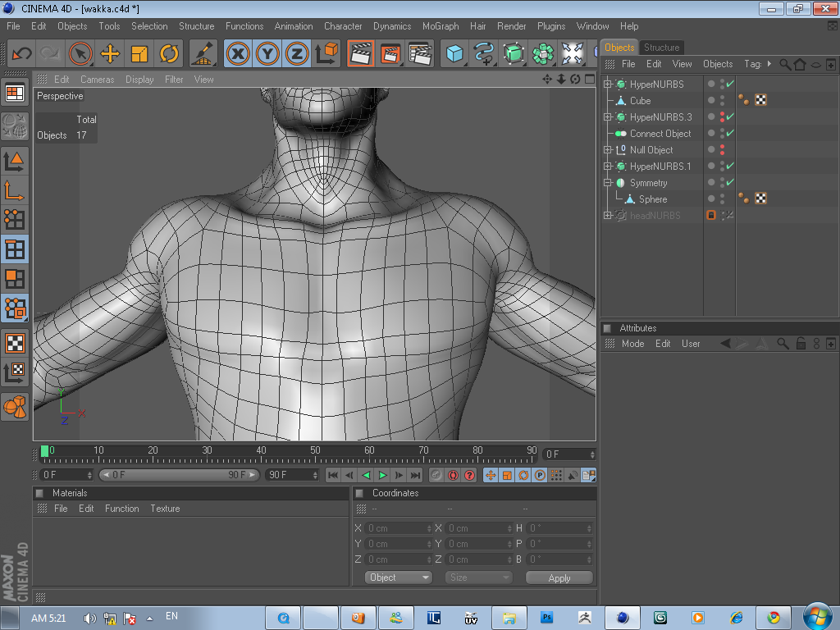
Task: Open the File menu in menu bar
Action: click(x=13, y=26)
